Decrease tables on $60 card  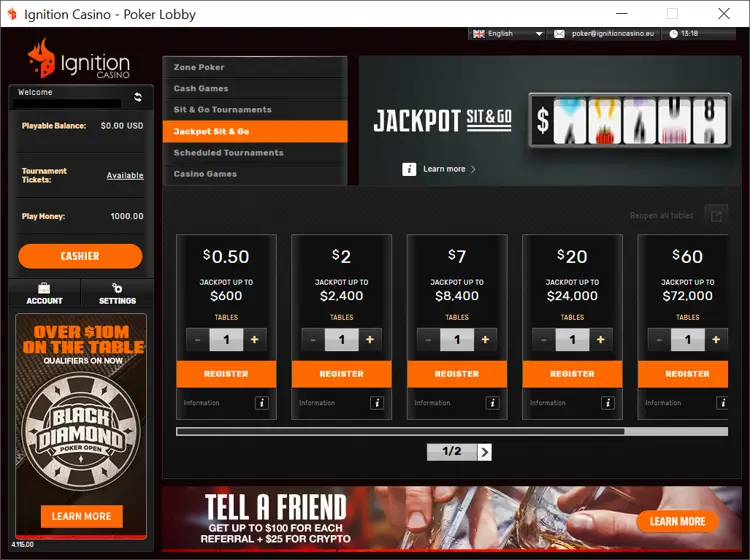point(659,340)
